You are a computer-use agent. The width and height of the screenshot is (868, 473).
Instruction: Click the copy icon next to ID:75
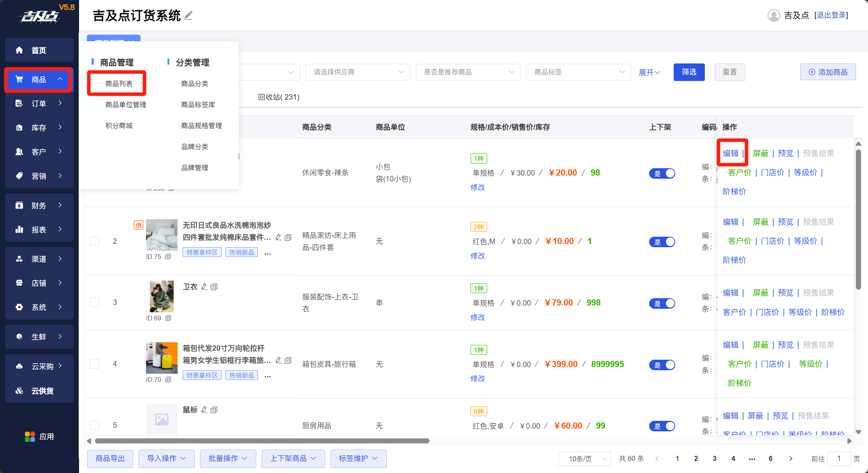[168, 257]
